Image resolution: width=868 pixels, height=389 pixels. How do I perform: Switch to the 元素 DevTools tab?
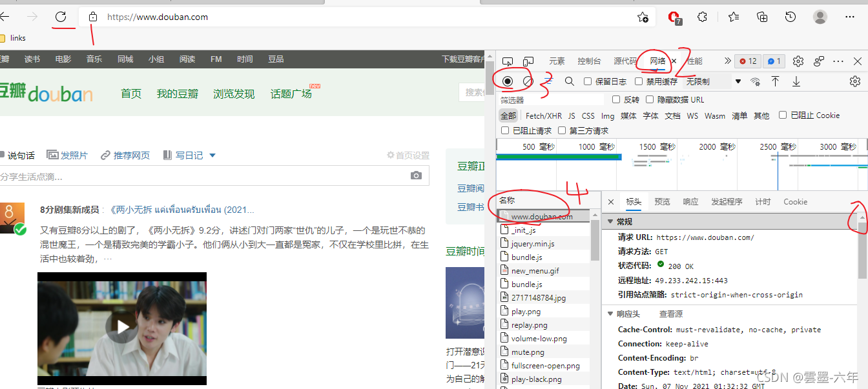pyautogui.click(x=557, y=61)
